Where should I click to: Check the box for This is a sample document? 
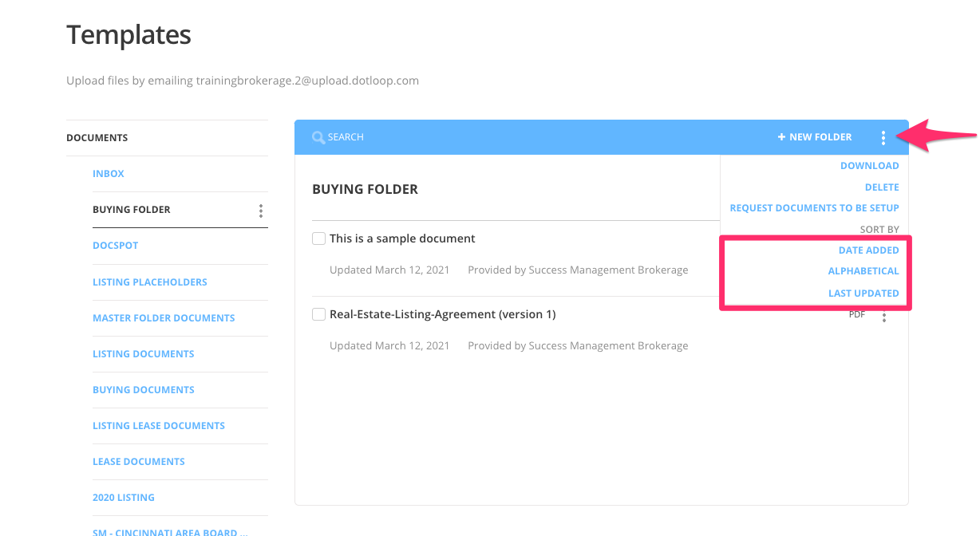(318, 238)
